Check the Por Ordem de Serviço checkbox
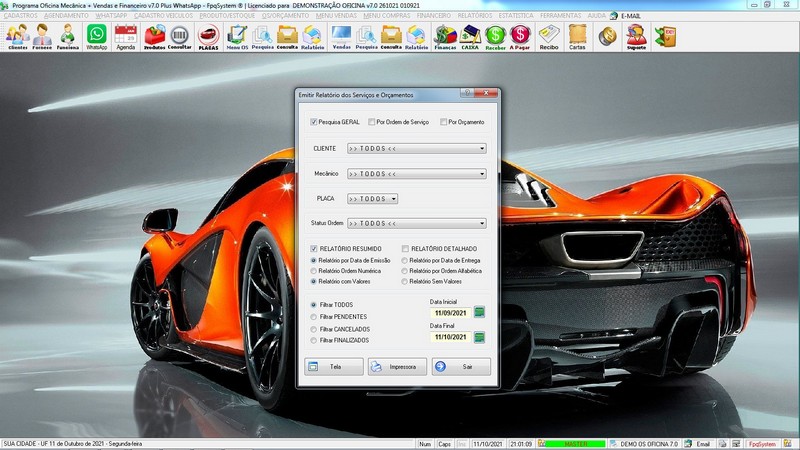The height and width of the screenshot is (450, 800). 372,122
